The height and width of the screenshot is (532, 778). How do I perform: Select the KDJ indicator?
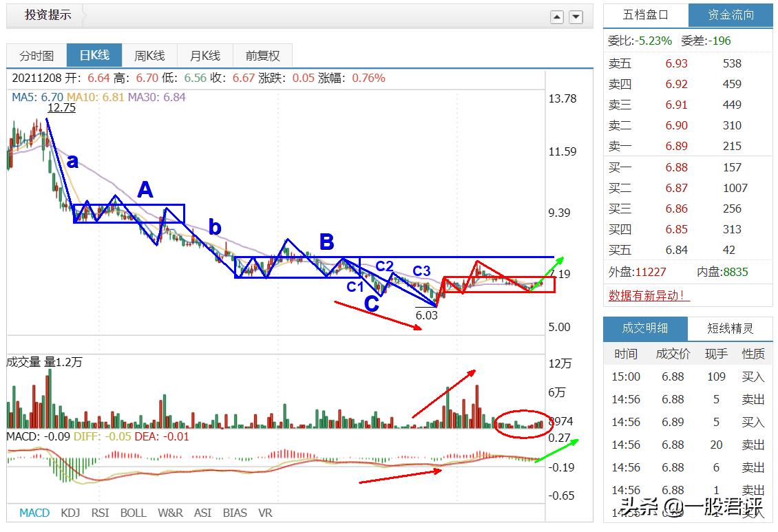click(x=70, y=513)
